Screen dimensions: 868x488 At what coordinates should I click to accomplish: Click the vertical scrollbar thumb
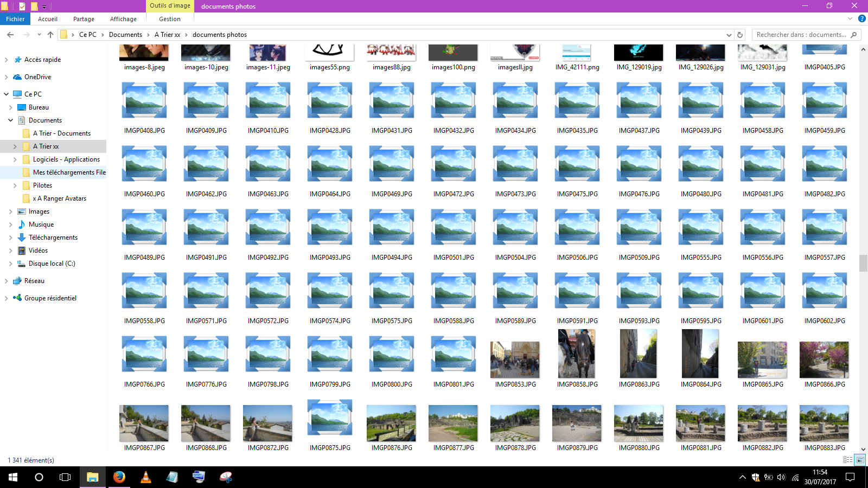click(x=863, y=264)
